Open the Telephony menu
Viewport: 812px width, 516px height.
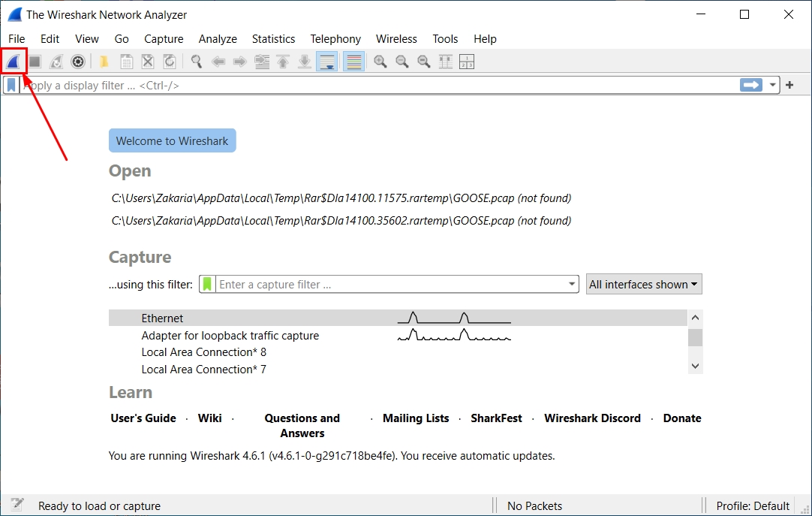(335, 38)
